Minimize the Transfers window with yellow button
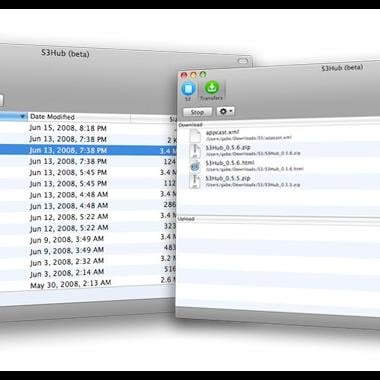The width and height of the screenshot is (380, 380). pos(193,74)
